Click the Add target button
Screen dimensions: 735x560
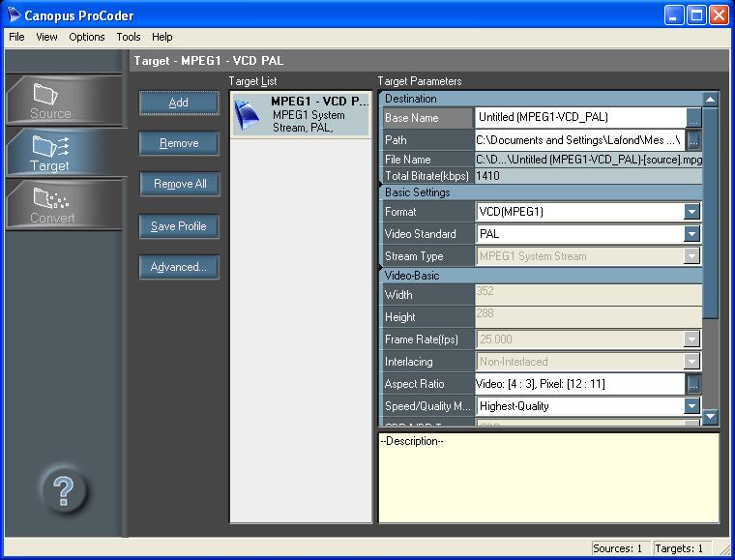[x=179, y=103]
